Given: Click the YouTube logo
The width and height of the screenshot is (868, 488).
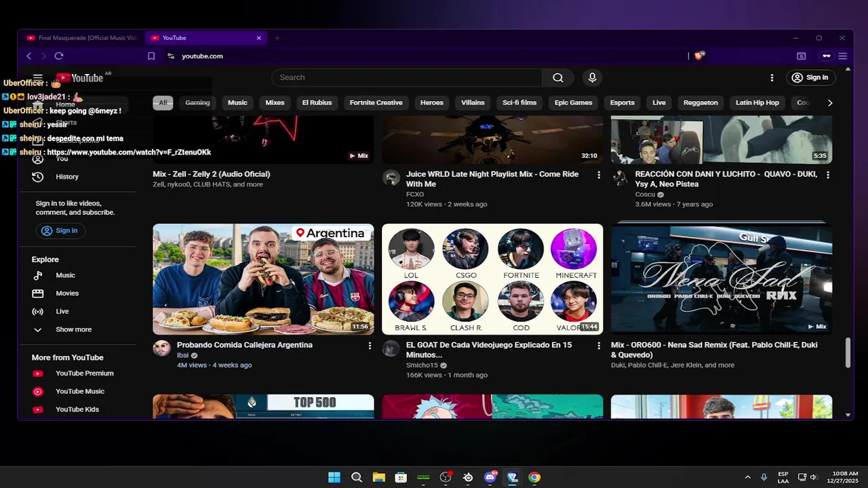Looking at the screenshot, I should [79, 78].
